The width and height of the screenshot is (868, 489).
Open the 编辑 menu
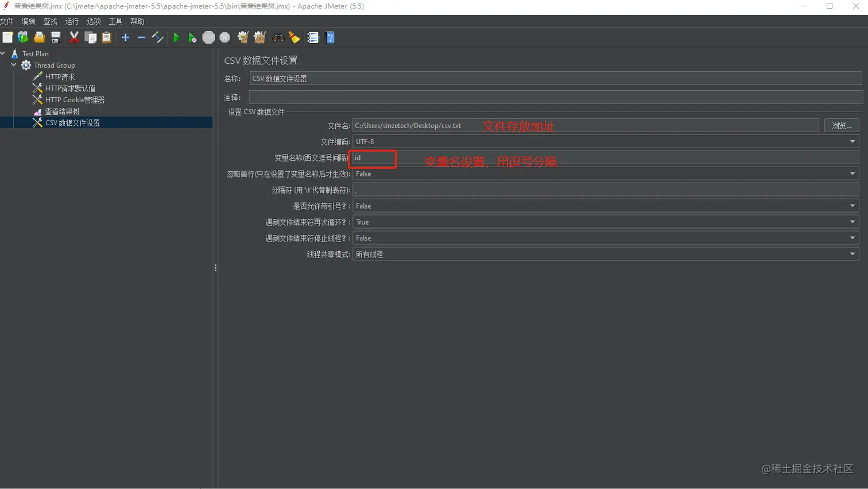pos(28,21)
